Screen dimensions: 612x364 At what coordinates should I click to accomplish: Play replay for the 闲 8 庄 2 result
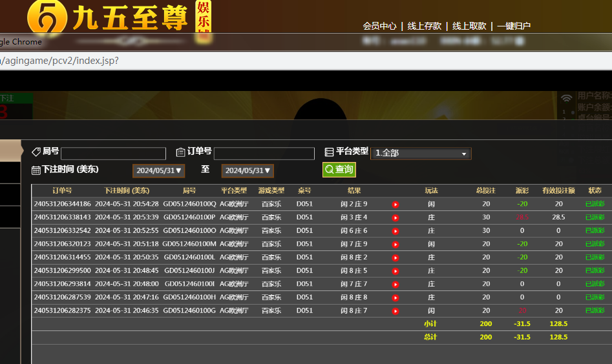(x=396, y=258)
